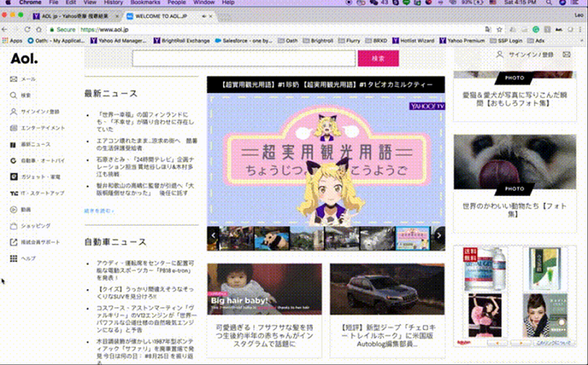Open the browser home icon
Screen dimensions: 588x365
39,29
